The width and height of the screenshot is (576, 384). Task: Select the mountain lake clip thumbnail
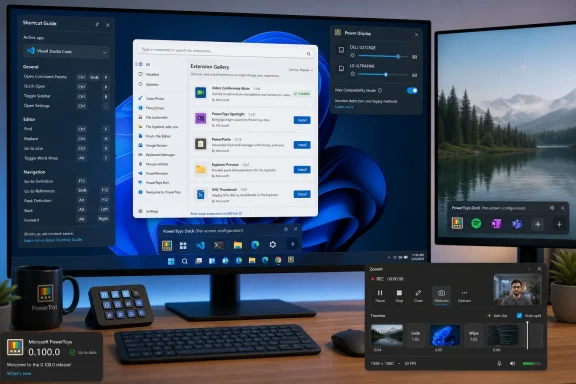click(x=386, y=335)
